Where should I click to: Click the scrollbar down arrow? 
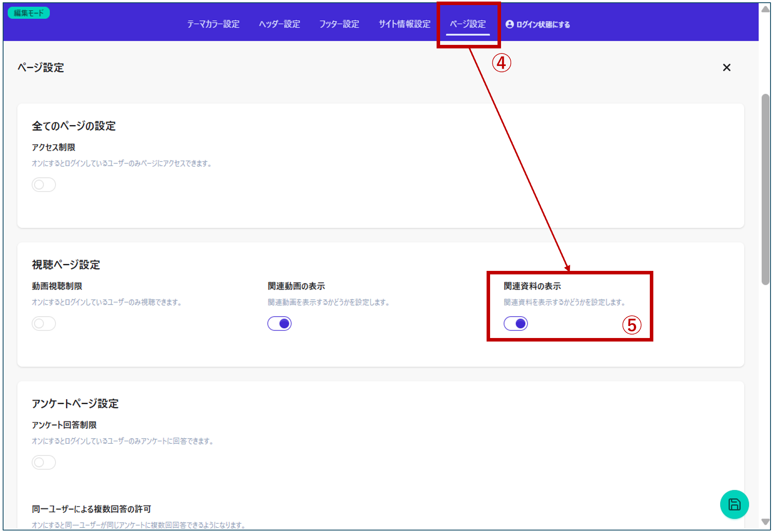tap(765, 522)
